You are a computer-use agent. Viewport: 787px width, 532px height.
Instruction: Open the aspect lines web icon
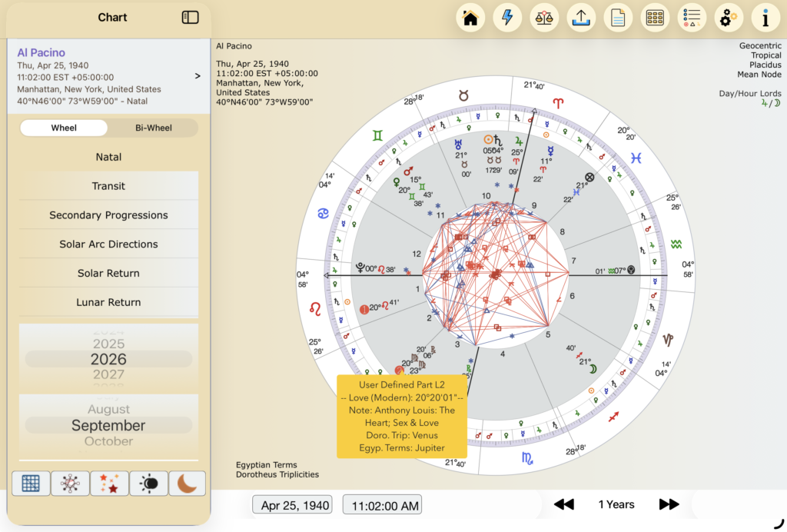(70, 484)
